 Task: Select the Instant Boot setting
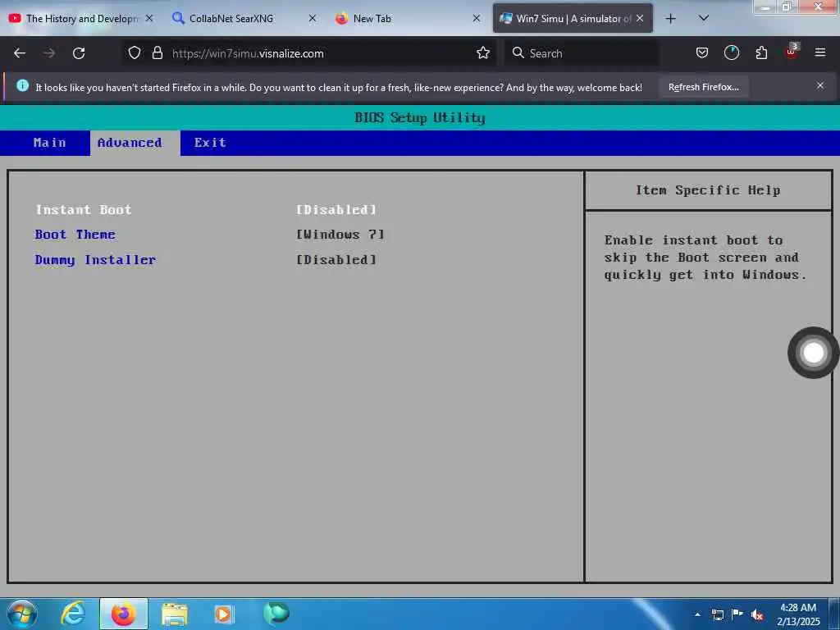point(84,209)
